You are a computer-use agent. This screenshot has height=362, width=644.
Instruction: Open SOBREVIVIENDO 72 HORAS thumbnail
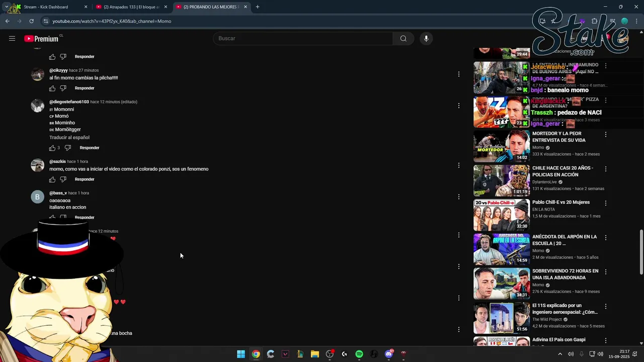point(502,284)
